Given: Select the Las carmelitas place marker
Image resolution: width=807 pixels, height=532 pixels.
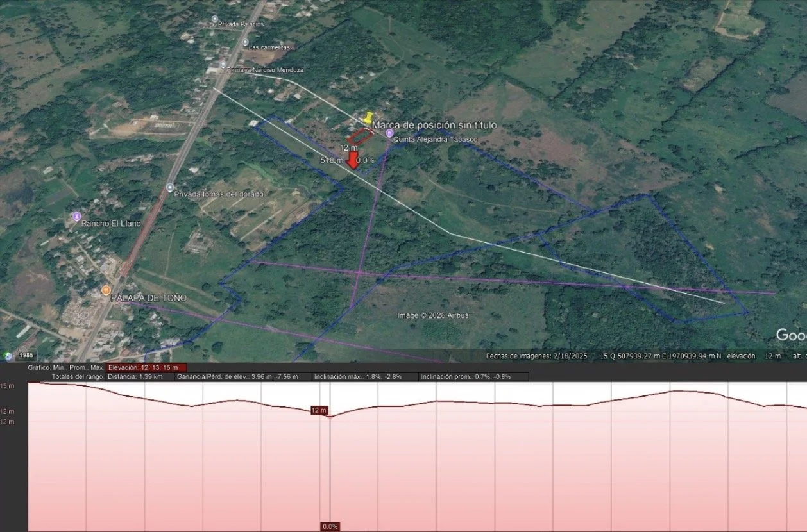Looking at the screenshot, I should pos(245,42).
